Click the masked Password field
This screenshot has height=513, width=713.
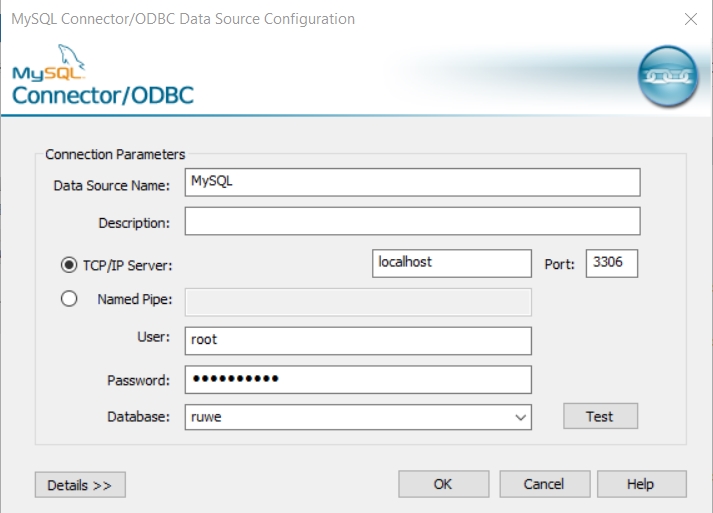coord(358,380)
